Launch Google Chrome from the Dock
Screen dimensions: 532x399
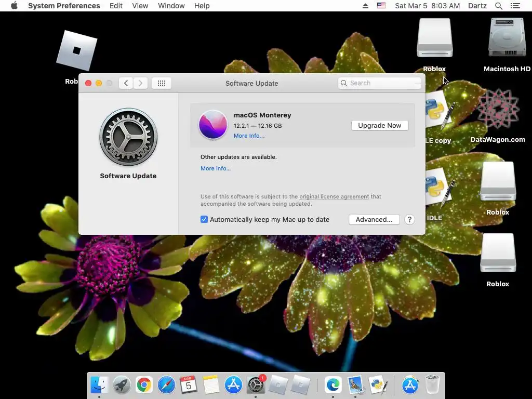pyautogui.click(x=144, y=385)
